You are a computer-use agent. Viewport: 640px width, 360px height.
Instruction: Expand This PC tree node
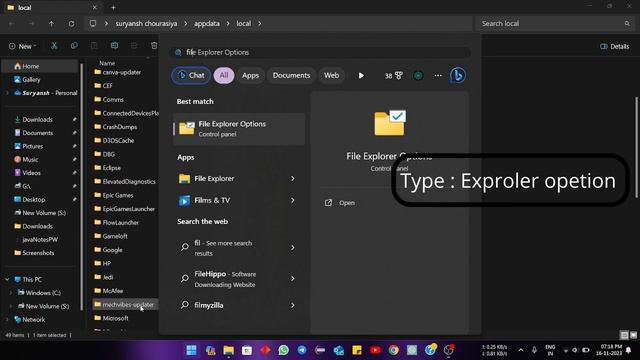7,280
